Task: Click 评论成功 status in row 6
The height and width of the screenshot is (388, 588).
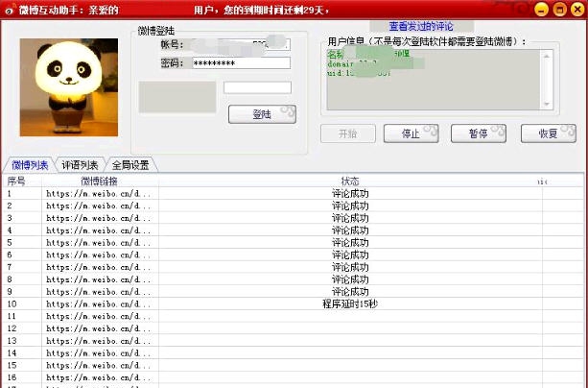Action: tap(350, 255)
